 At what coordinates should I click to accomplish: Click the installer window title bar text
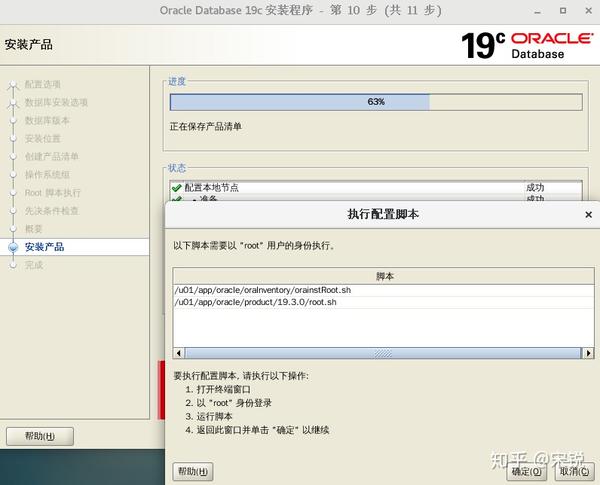click(300, 10)
